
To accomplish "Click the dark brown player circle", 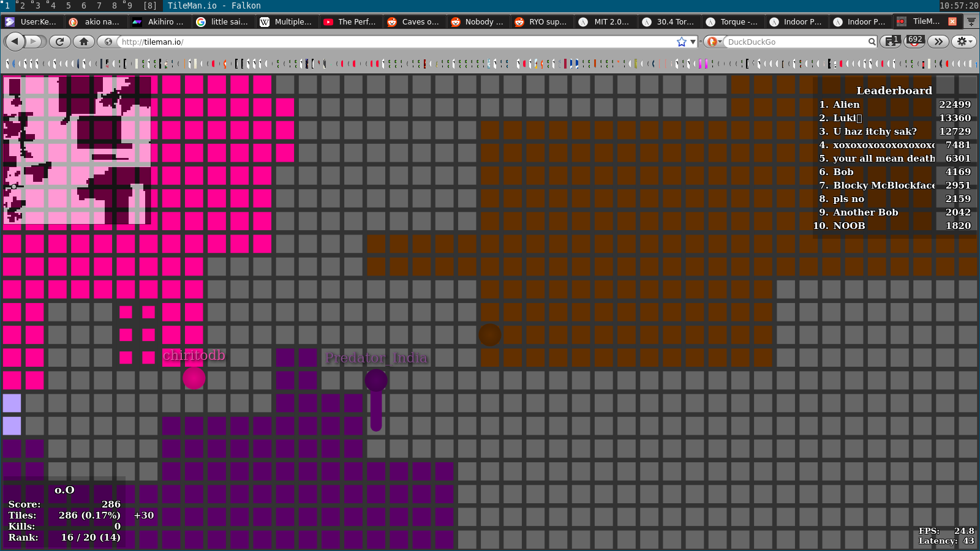I will [489, 335].
